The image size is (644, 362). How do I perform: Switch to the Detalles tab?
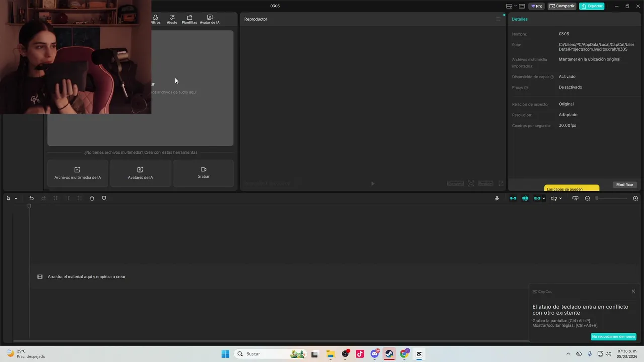[x=520, y=19]
